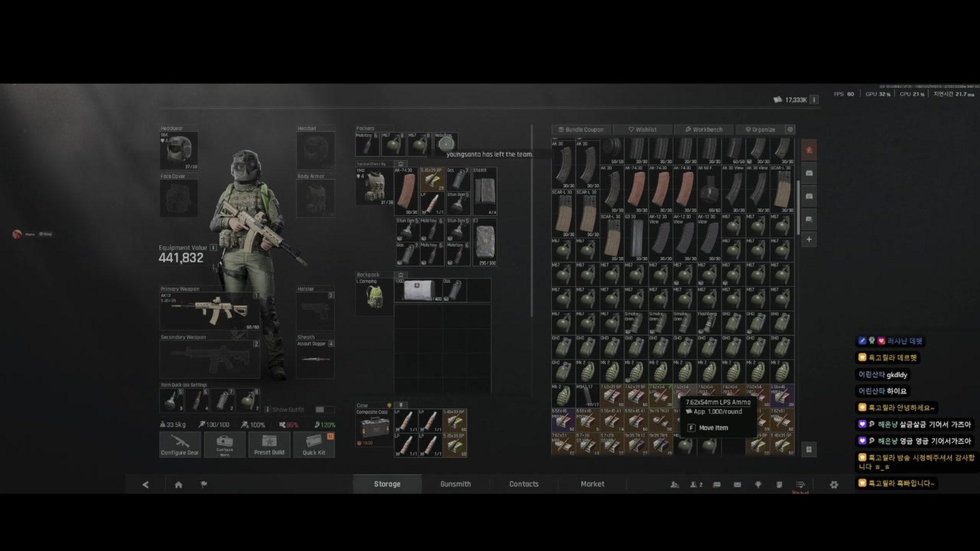This screenshot has height=551, width=980.
Task: Open the chat message icon in bottom bar
Action: click(x=717, y=485)
